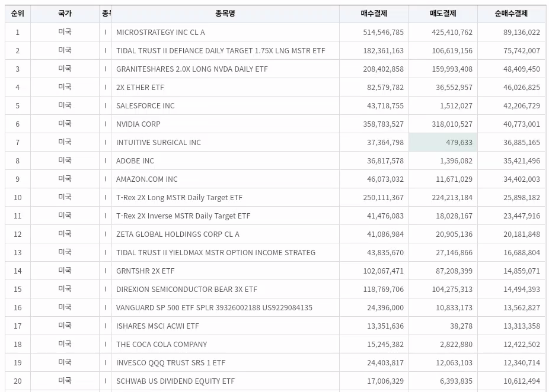Select TIDAL TRUST II DEFIANCE 1.75X LNG MSTR ETF
549x392 pixels.
pos(221,51)
